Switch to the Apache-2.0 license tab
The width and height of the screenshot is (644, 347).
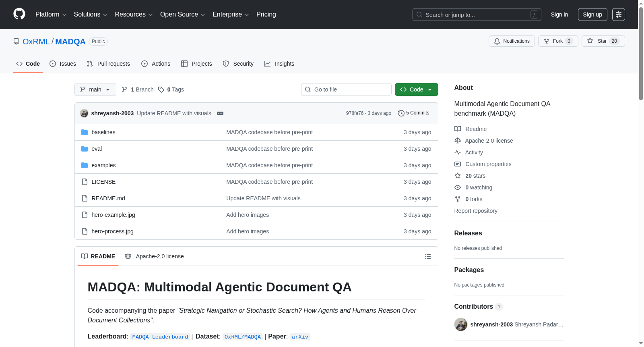pos(154,256)
